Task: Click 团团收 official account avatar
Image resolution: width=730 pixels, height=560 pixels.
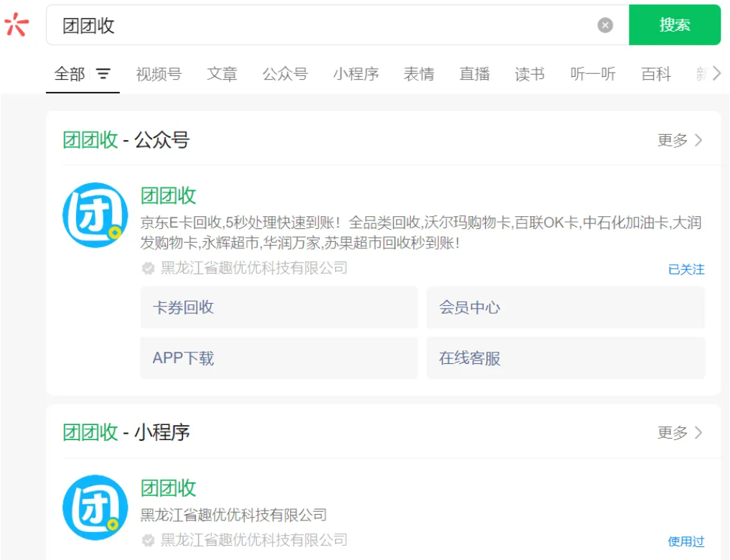Action: coord(95,215)
